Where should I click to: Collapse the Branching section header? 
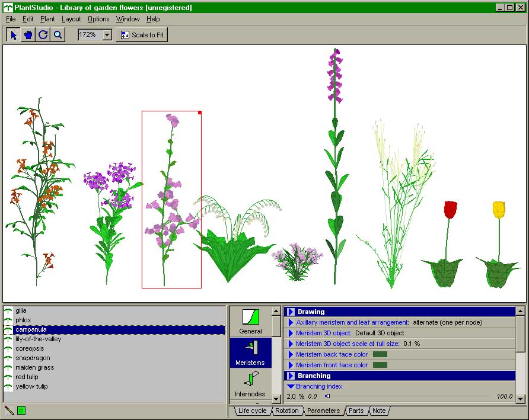point(291,376)
